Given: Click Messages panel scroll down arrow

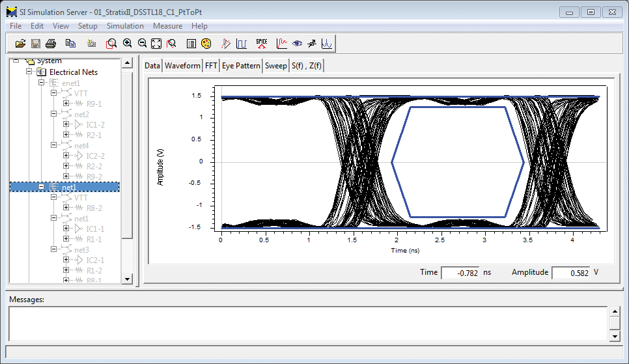Looking at the screenshot, I should coord(615,336).
